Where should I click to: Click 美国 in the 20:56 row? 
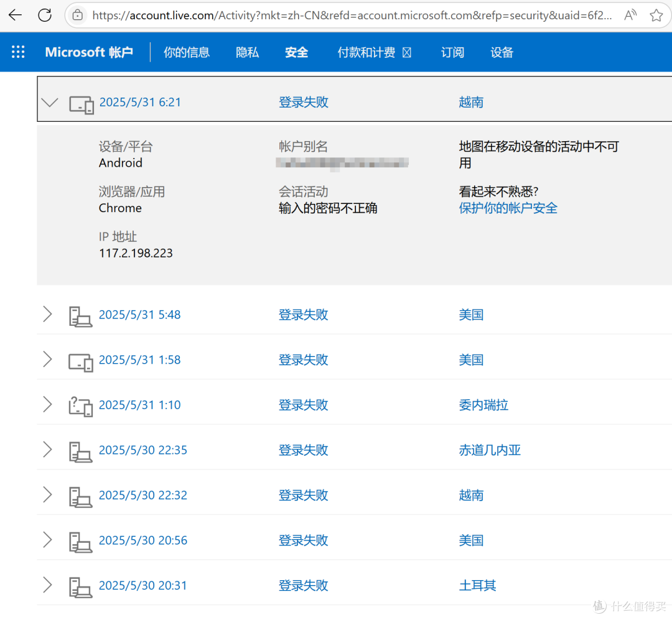(x=471, y=540)
